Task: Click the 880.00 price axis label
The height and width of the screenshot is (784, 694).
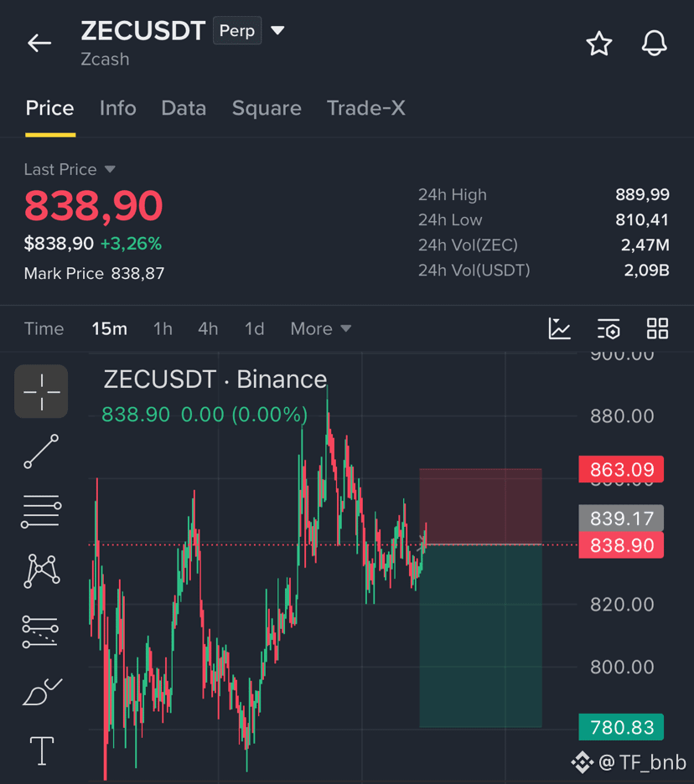Action: pos(622,416)
